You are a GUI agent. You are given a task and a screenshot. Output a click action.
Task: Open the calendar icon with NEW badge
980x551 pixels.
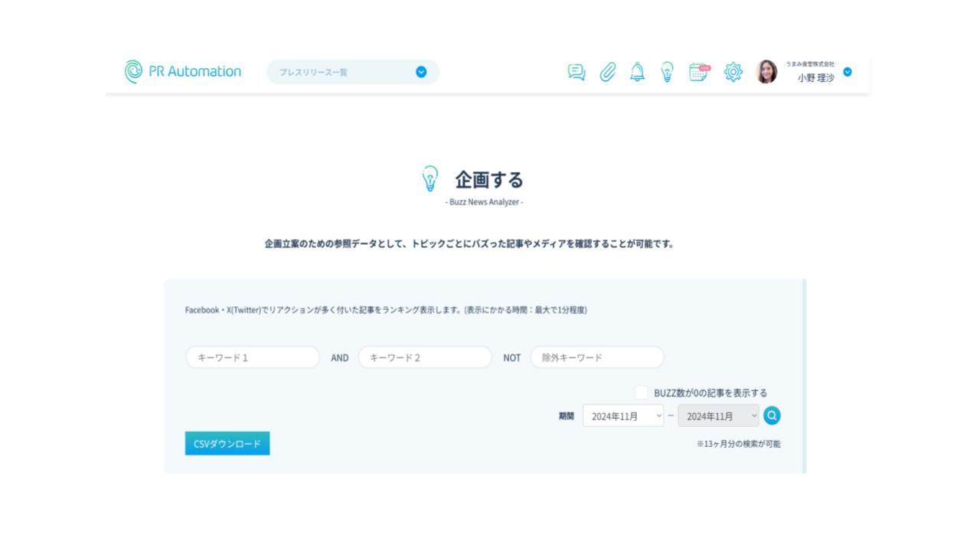(698, 72)
